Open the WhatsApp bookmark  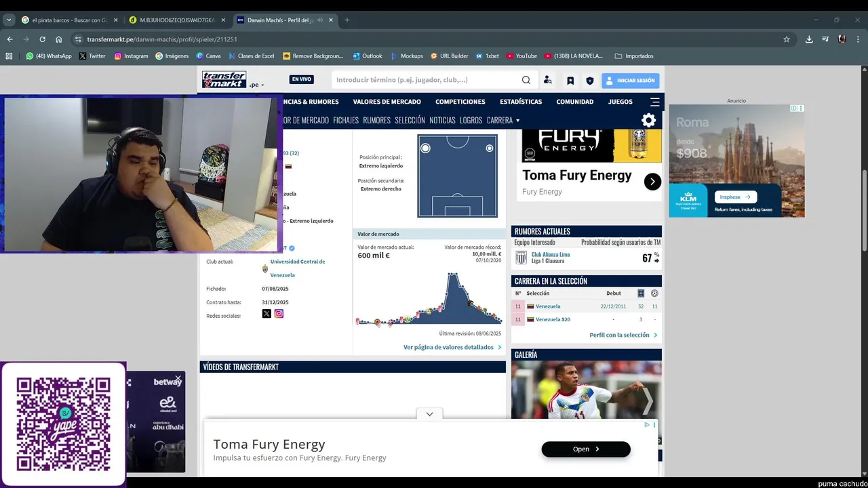click(48, 56)
